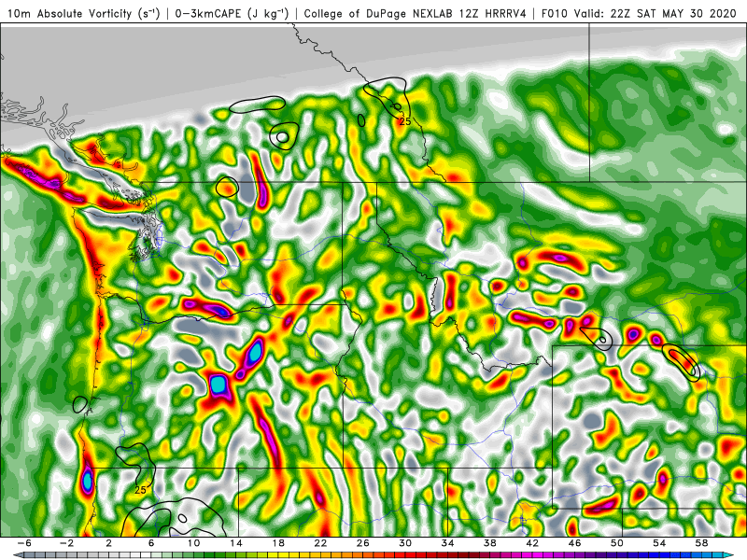This screenshot has height=560, width=747.
Task: Click the color scale label "2"
Action: pos(109,543)
